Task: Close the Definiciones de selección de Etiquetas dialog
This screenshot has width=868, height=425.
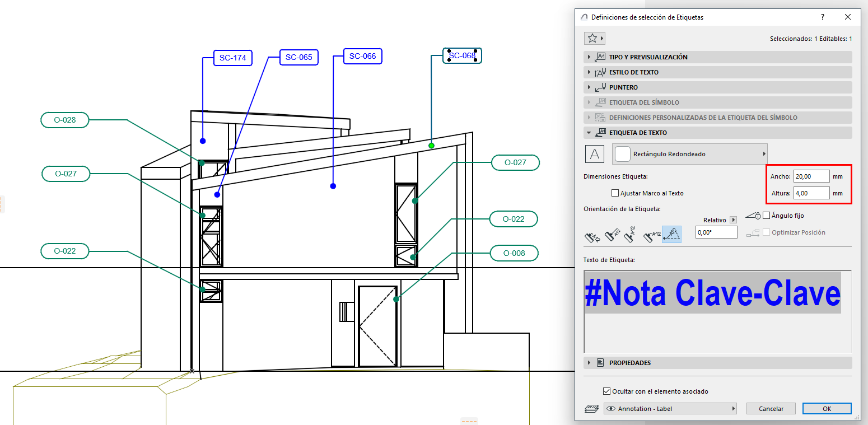Action: click(x=848, y=17)
